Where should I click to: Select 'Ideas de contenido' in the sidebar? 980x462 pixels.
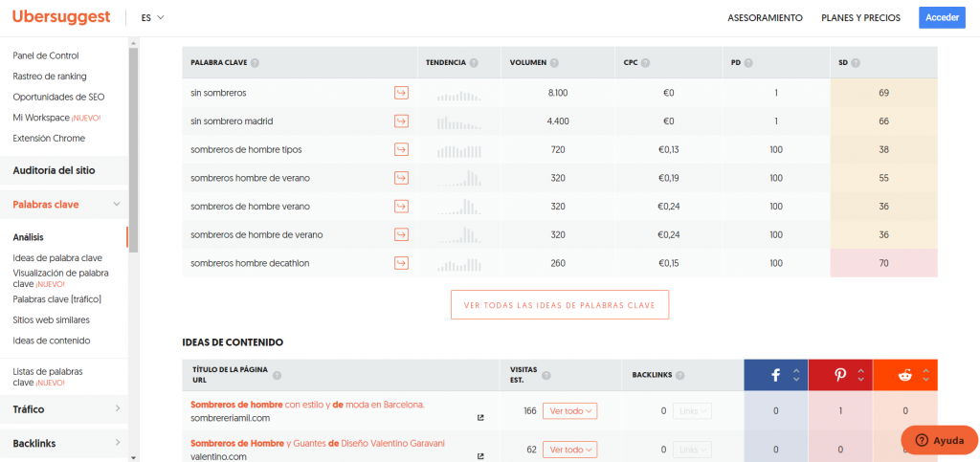pyautogui.click(x=52, y=341)
